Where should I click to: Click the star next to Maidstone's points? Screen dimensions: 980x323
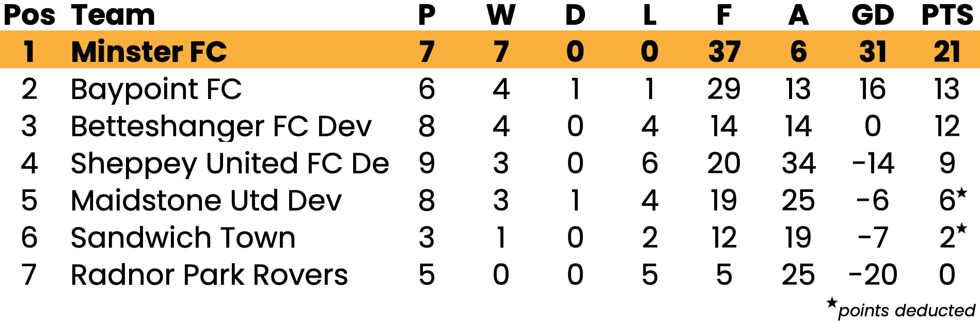click(961, 193)
